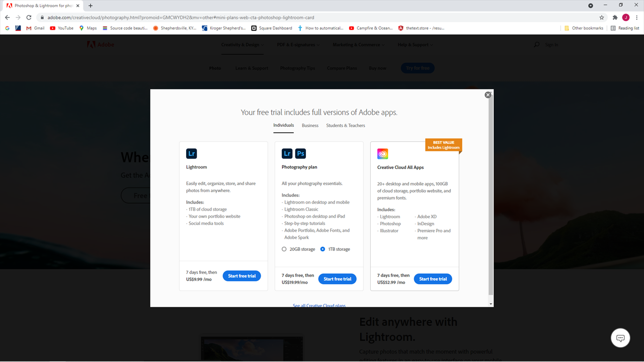Click the BEST VALUE Includes Lightroom badge
The image size is (644, 362).
click(444, 145)
